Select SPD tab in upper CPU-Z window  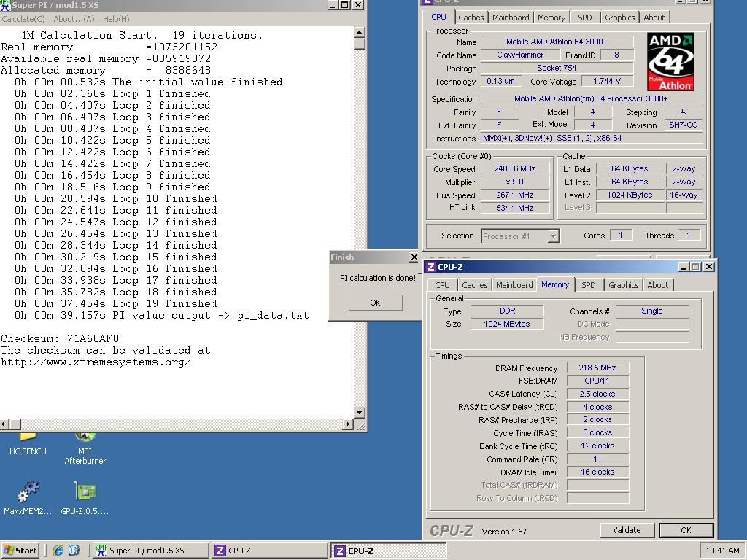pos(584,17)
